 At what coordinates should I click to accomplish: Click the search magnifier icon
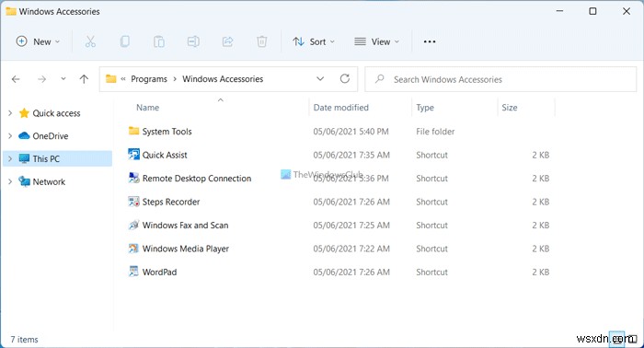[x=380, y=78]
